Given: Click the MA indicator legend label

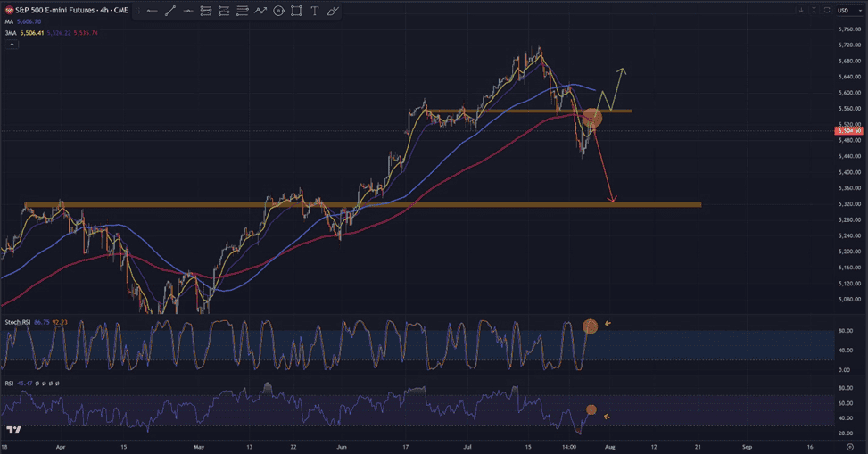Looking at the screenshot, I should click(x=9, y=21).
